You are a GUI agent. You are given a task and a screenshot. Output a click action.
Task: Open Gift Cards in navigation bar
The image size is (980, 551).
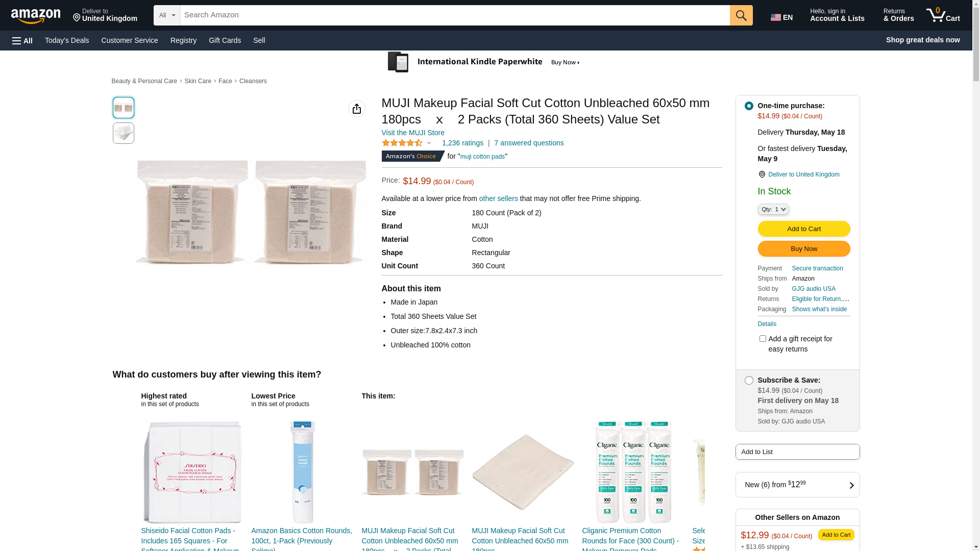pos(225,40)
